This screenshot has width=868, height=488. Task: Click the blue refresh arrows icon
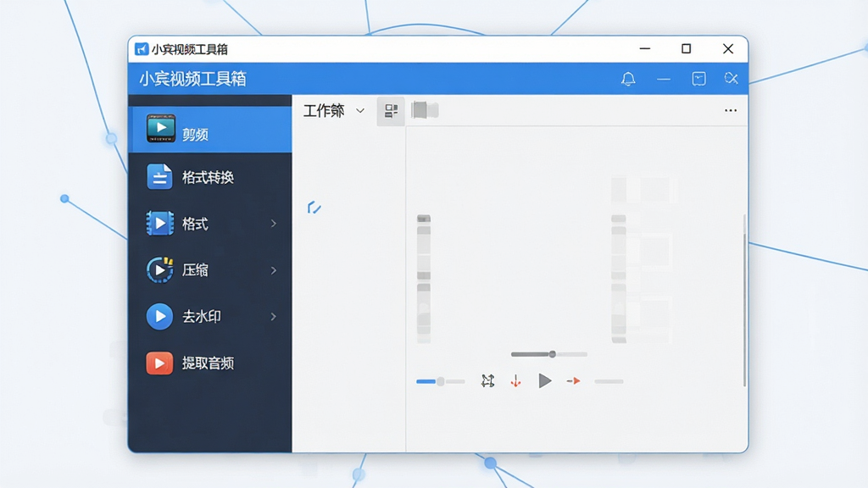(314, 208)
